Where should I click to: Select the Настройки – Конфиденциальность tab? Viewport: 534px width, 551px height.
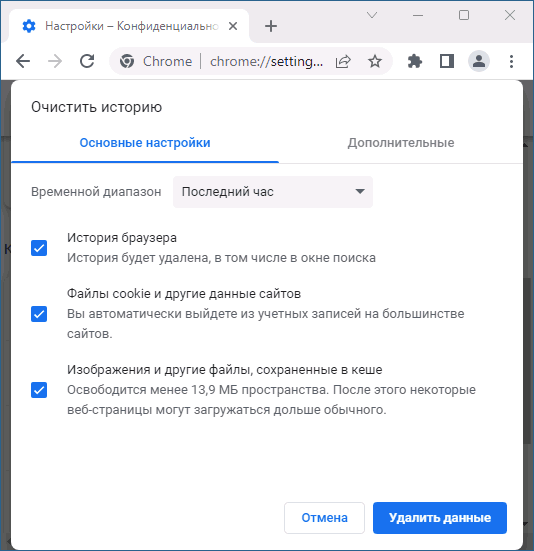tap(130, 26)
